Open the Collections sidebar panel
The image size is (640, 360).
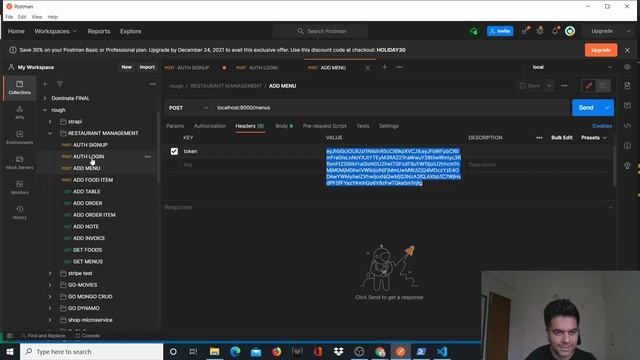point(19,87)
